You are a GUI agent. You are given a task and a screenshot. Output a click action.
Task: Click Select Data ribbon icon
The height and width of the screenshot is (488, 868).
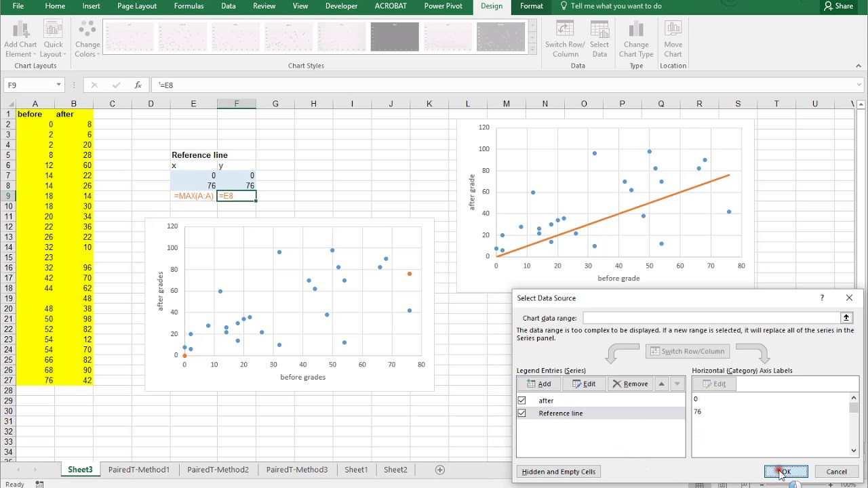(x=599, y=39)
